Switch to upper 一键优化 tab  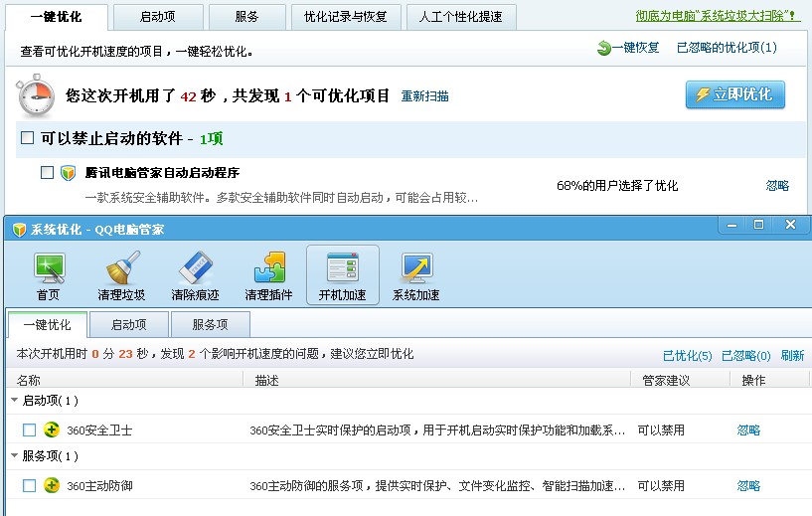click(56, 17)
